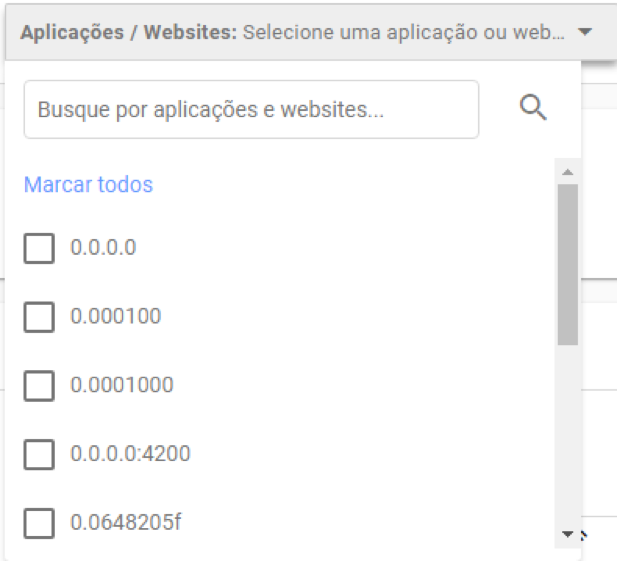The height and width of the screenshot is (561, 617).
Task: Click the scrollbar down arrow
Action: (x=568, y=535)
